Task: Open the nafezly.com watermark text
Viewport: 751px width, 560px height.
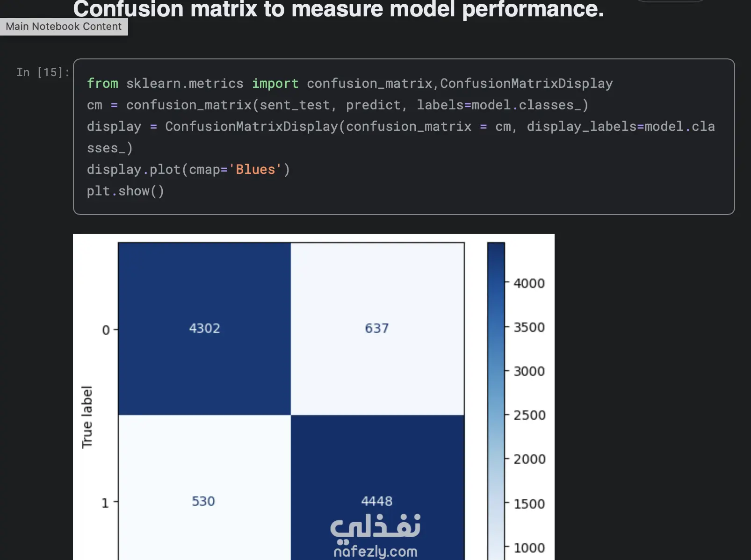Action: (375, 552)
